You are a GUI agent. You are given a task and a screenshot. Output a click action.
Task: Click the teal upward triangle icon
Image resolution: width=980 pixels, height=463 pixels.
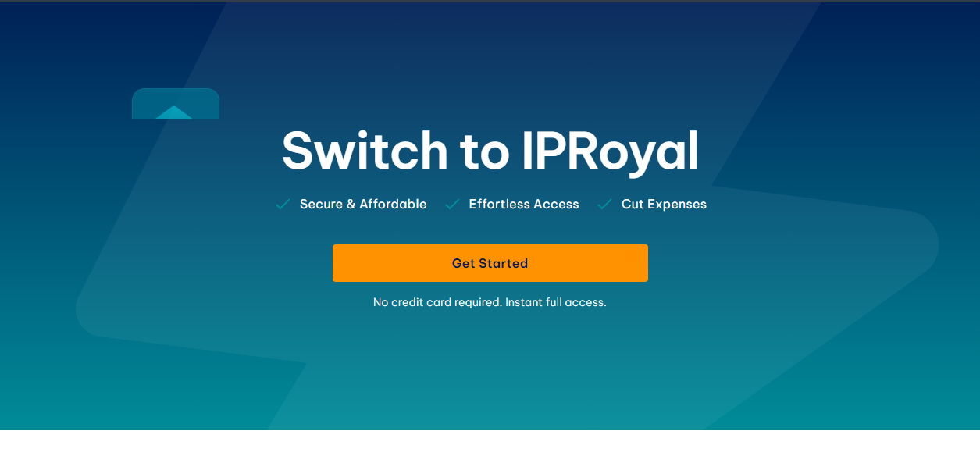click(174, 113)
